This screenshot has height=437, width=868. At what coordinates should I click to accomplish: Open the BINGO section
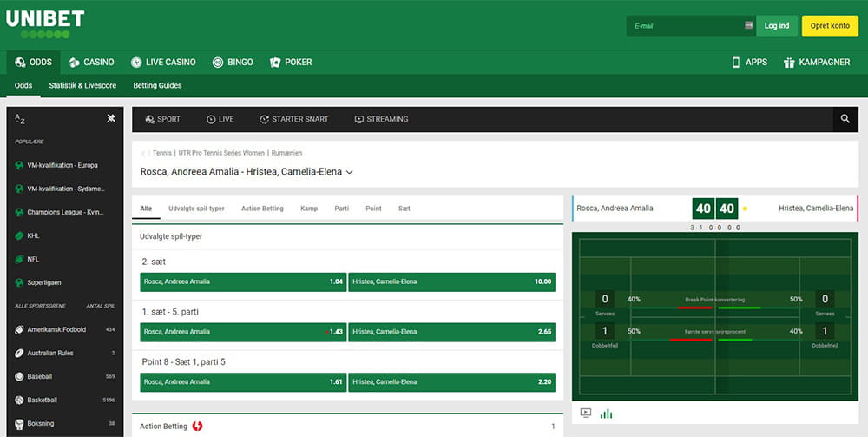click(x=233, y=62)
